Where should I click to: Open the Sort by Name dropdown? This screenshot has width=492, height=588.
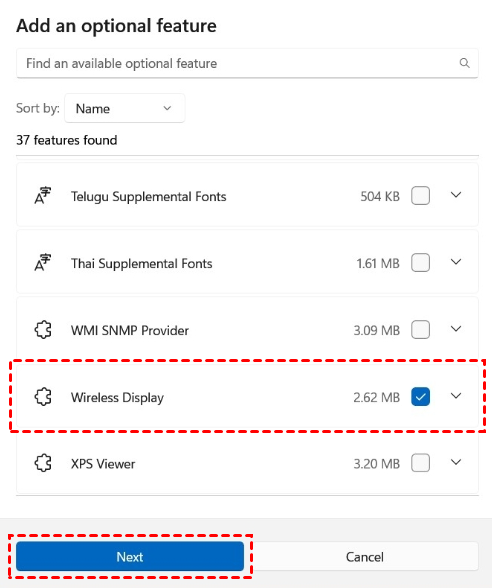point(124,108)
